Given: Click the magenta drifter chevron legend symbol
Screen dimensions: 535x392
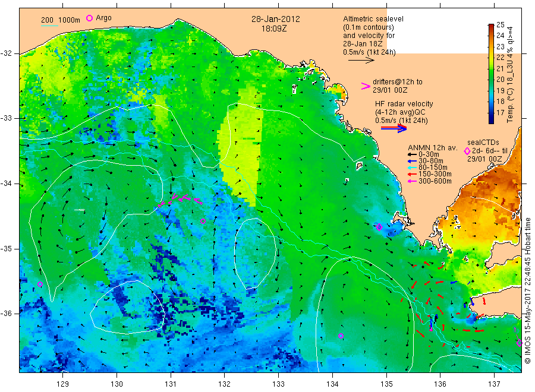Looking at the screenshot, I should (x=366, y=87).
